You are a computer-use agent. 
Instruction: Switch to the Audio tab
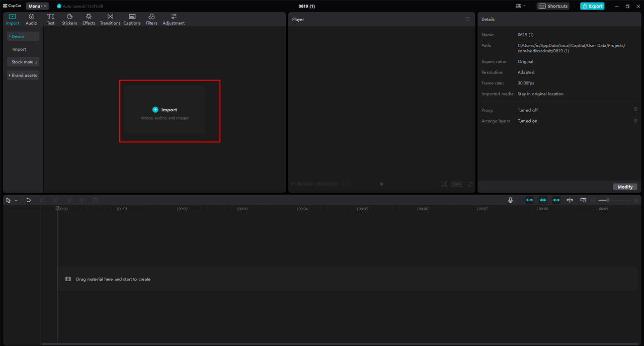31,20
